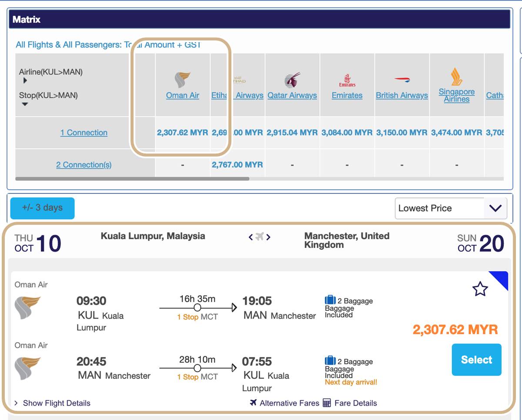Click the matrix horizontal scrollbar
This screenshot has width=522, height=420.
tap(132, 178)
